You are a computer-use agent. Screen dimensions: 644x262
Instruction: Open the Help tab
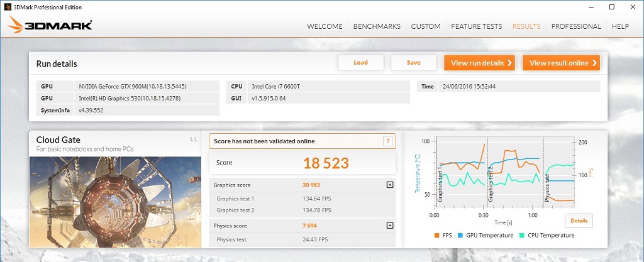coord(620,26)
